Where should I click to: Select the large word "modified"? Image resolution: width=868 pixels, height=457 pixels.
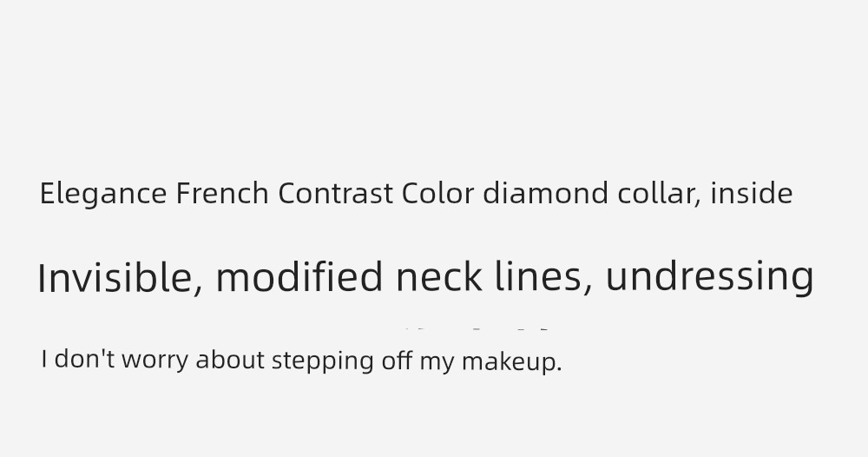[x=299, y=276]
